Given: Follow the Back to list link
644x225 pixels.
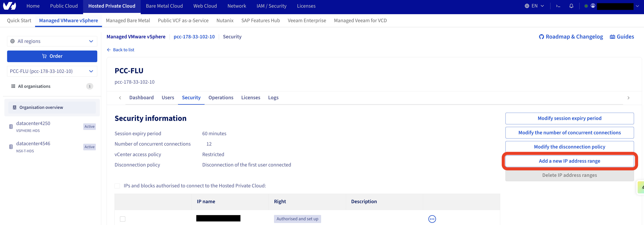Looking at the screenshot, I should click(x=123, y=50).
